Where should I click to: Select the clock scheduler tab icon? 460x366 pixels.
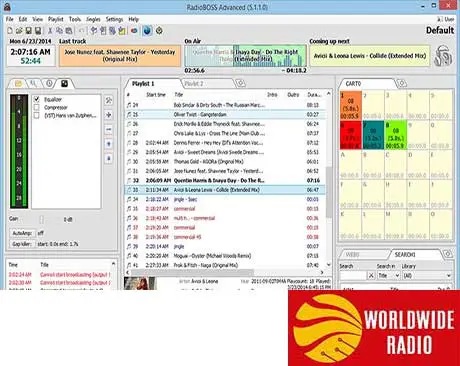(x=49, y=84)
